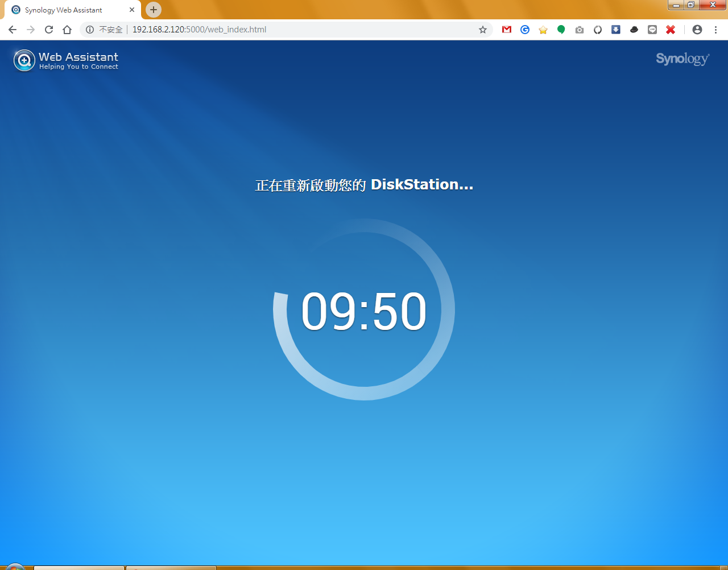View site information for the unsecure connection
728x570 pixels.
(90, 30)
